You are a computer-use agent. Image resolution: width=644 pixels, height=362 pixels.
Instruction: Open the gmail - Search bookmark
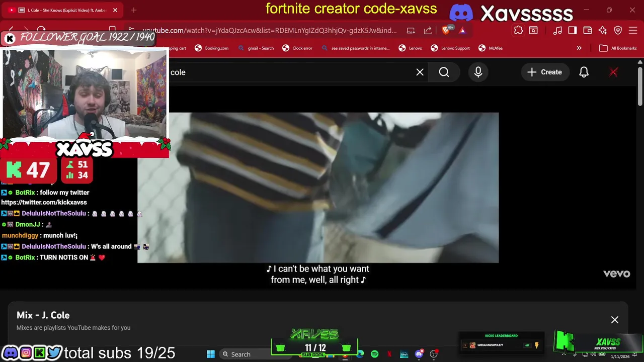click(256, 48)
